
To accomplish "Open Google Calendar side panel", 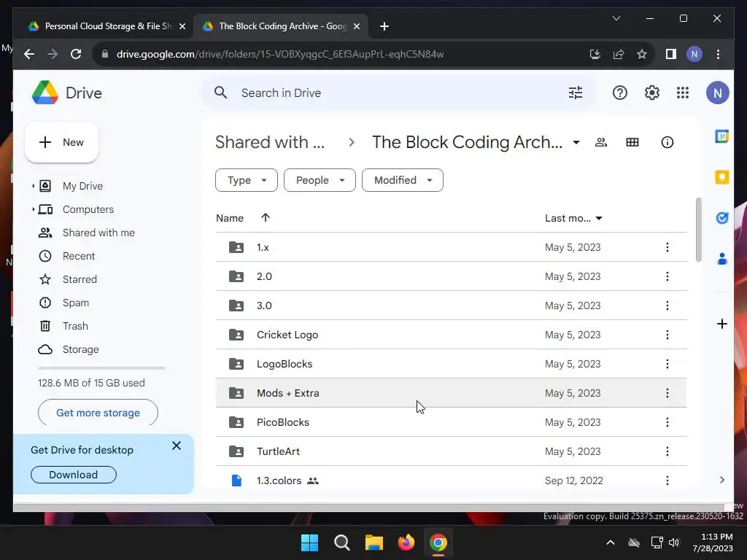I will click(722, 136).
